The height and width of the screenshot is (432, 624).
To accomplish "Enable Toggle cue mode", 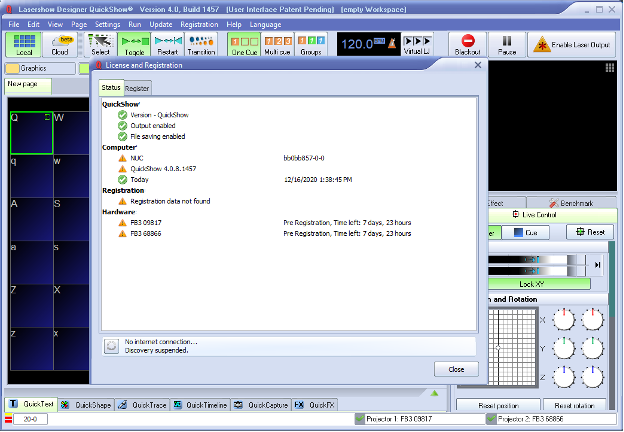I will pyautogui.click(x=134, y=45).
